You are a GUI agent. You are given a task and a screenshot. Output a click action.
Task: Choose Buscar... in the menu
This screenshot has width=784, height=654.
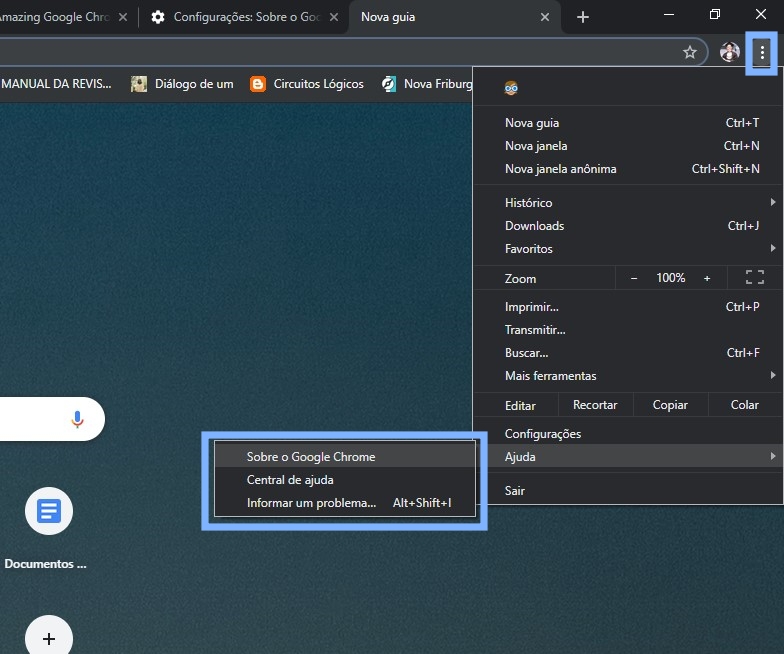[x=628, y=352]
